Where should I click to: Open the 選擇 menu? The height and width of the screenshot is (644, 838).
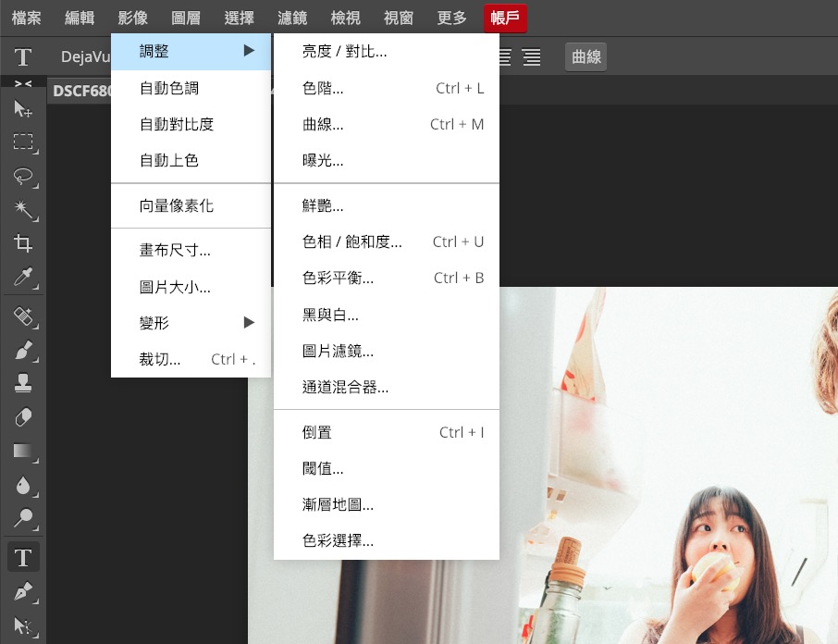(239, 18)
